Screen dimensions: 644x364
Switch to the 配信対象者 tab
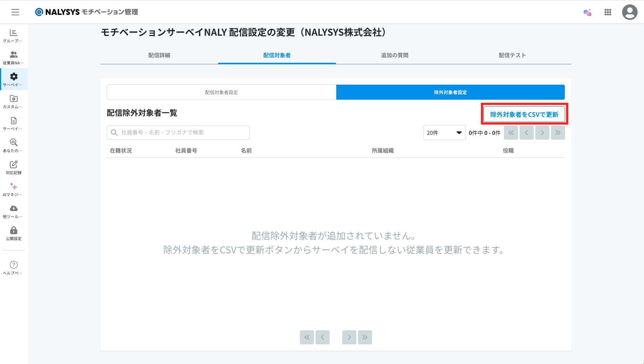click(277, 55)
